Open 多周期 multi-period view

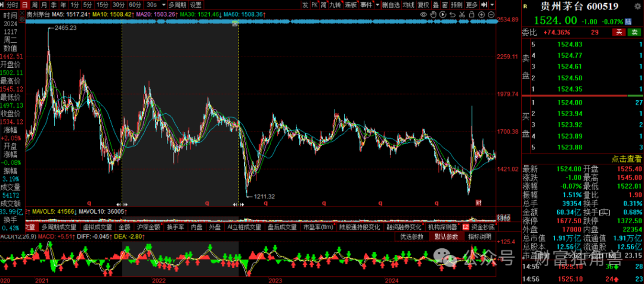(x=178, y=5)
